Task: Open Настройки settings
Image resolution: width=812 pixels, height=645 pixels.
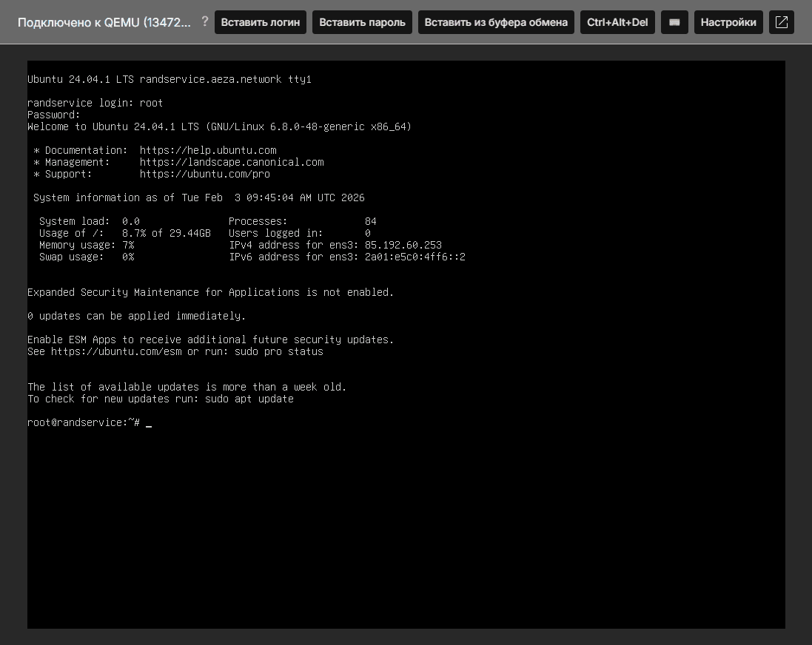Action: tap(728, 22)
